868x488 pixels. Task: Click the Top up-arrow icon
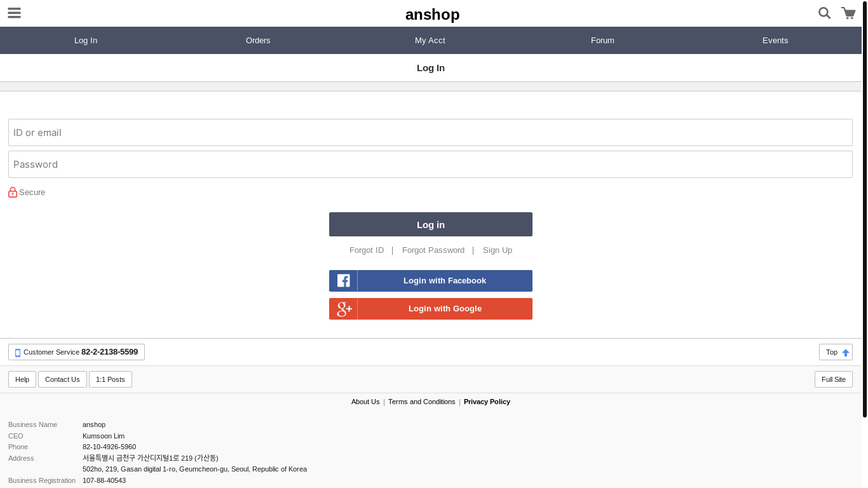click(x=846, y=353)
